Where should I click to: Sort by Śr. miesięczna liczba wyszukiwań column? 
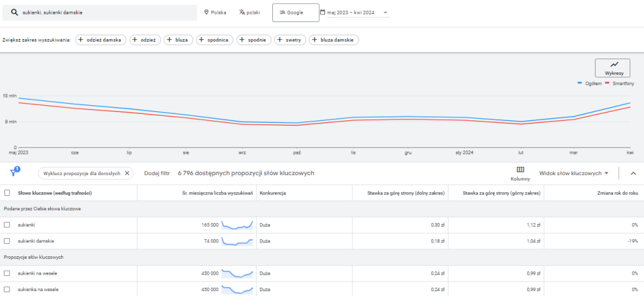point(217,193)
